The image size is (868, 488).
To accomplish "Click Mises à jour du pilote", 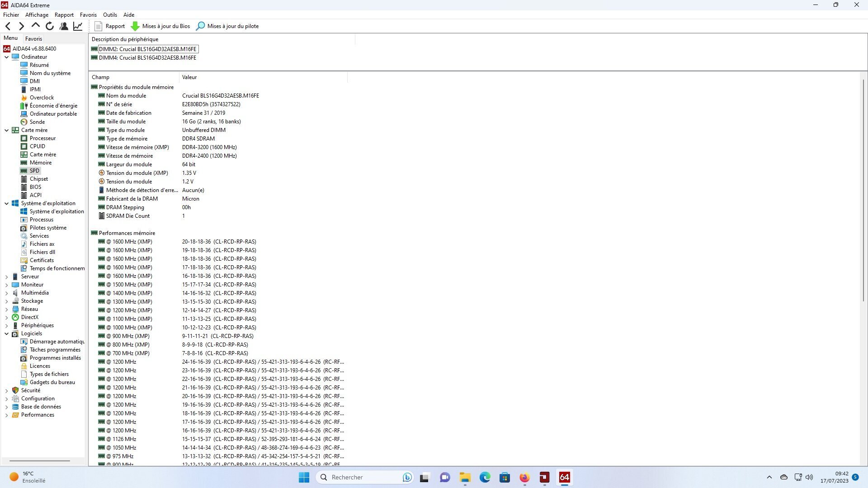I will (227, 26).
